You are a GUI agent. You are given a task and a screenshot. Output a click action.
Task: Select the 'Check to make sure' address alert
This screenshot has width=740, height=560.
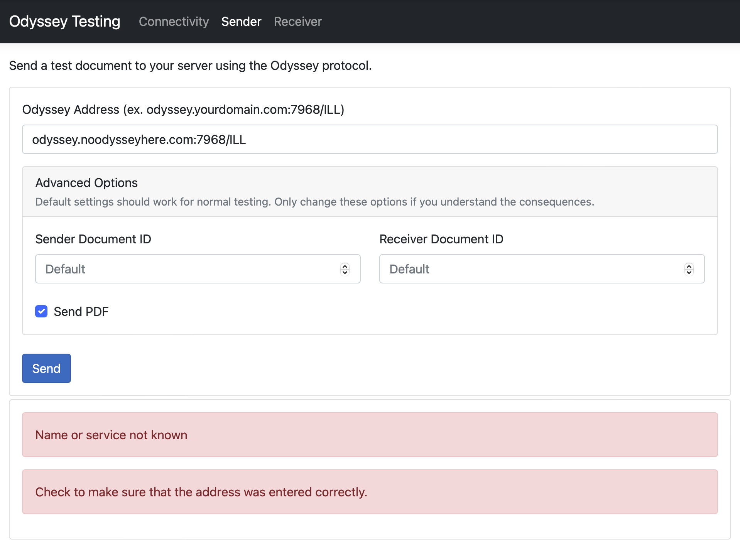click(x=370, y=492)
